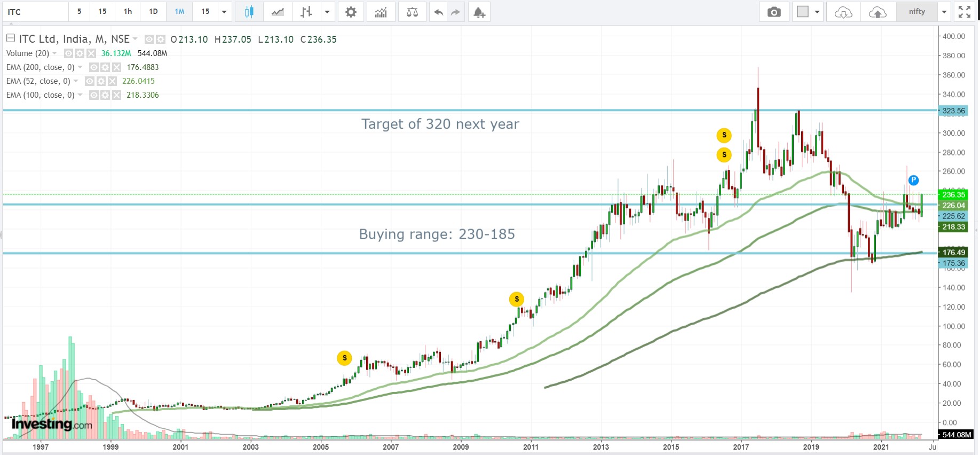This screenshot has height=455, width=980.
Task: Expand the EMA (52, close, 0) legend arrow
Action: click(x=76, y=81)
